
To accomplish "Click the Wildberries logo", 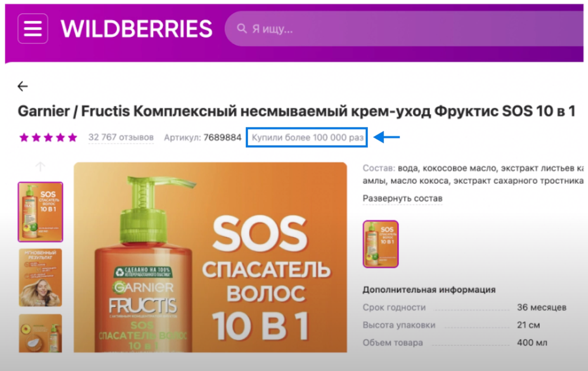I will click(x=136, y=29).
